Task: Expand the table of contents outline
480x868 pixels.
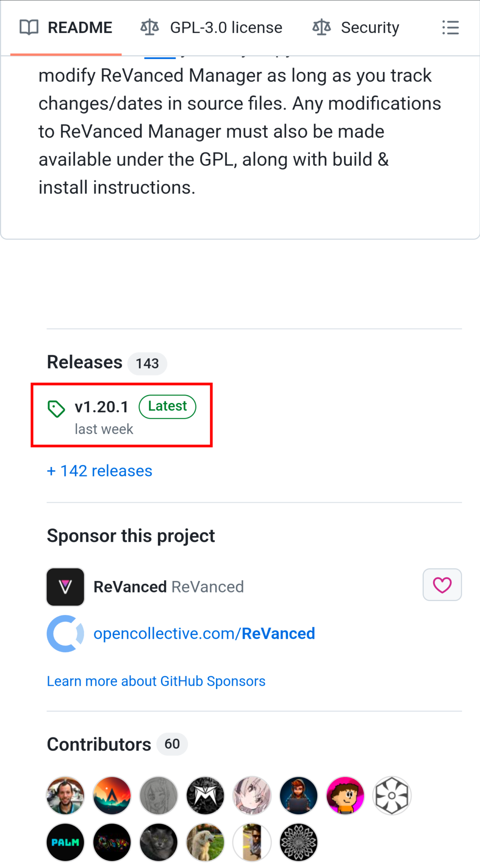Action: click(x=450, y=27)
